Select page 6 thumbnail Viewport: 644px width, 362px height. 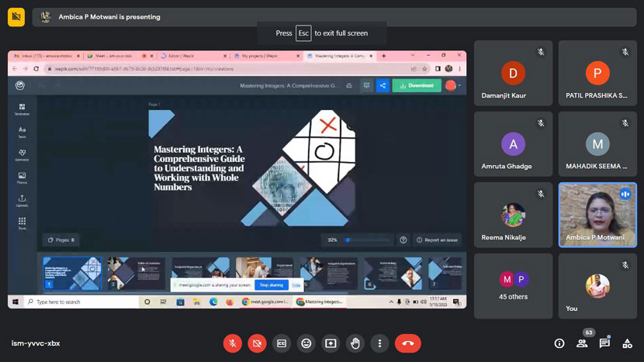click(x=393, y=274)
